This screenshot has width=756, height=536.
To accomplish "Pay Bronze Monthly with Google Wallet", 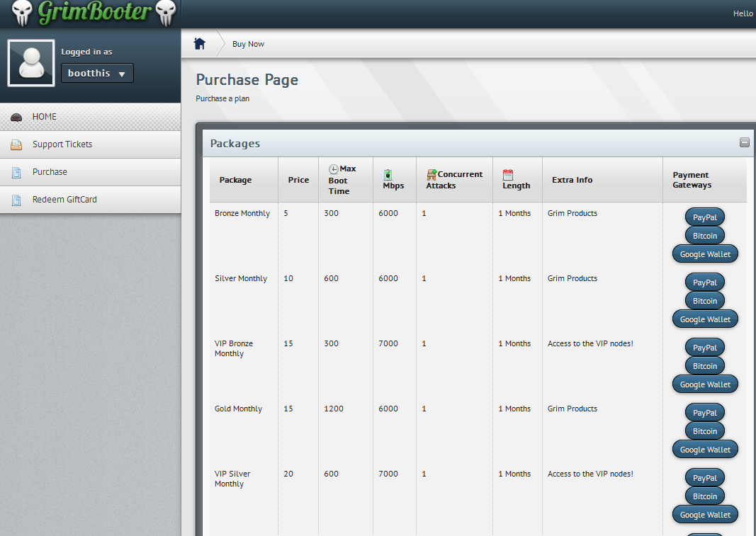I will tap(705, 254).
